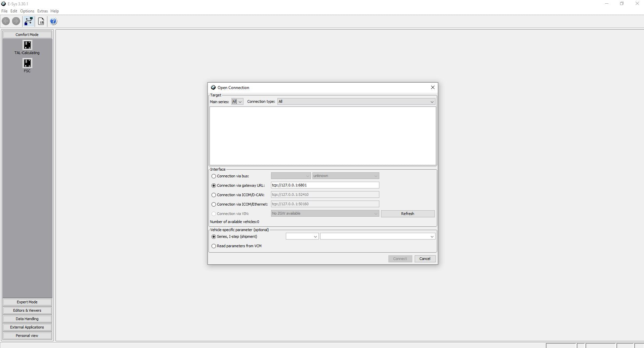Viewport: 644px width, 348px height.
Task: Choose Read parameters from VCM option
Action: [214, 246]
